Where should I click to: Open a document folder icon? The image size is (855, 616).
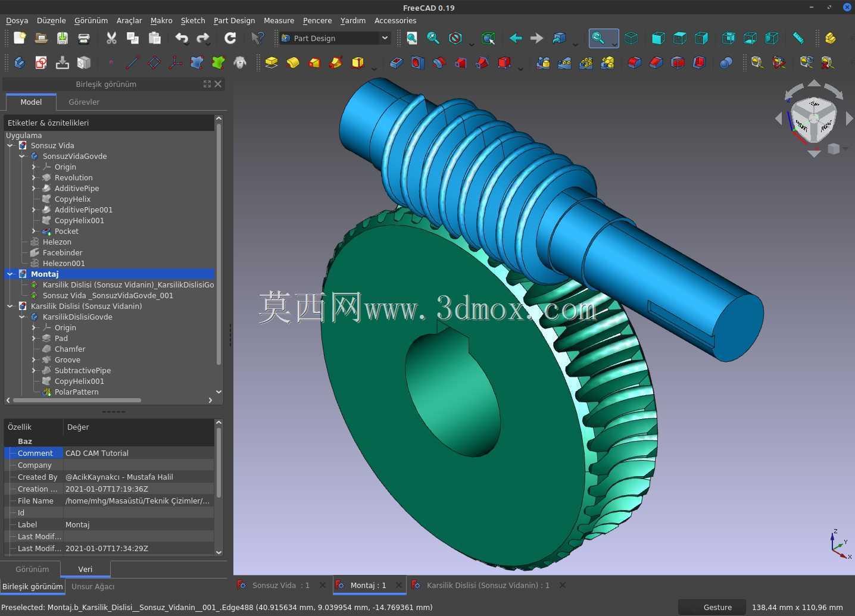pyautogui.click(x=41, y=38)
